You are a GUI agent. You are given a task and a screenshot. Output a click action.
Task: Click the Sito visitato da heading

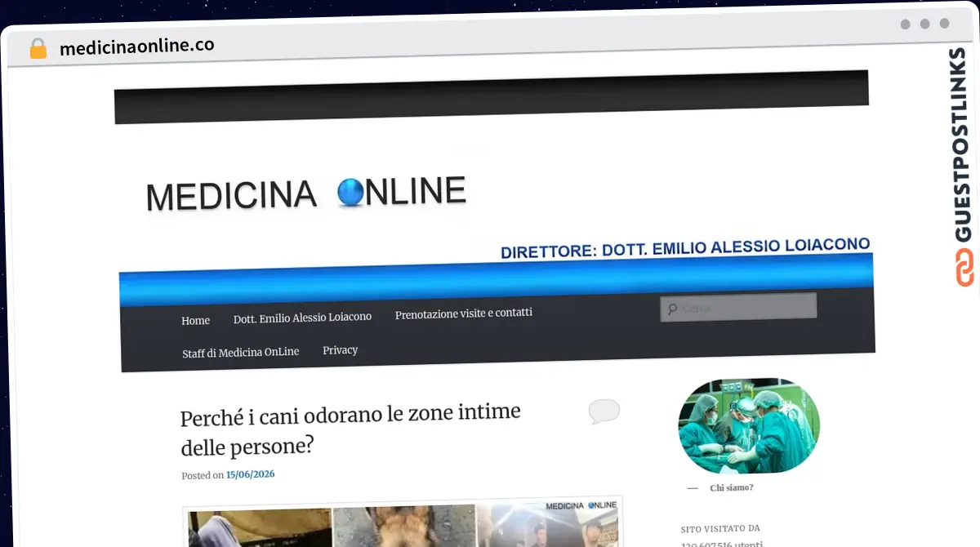721,528
